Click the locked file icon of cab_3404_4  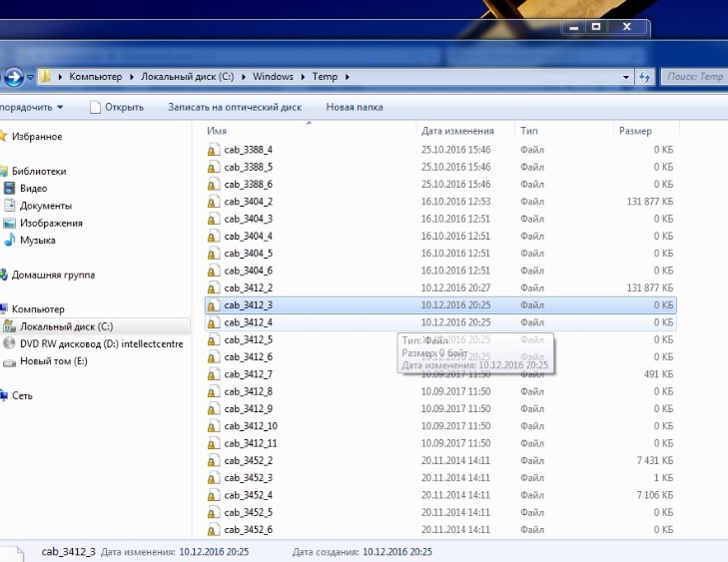point(213,237)
